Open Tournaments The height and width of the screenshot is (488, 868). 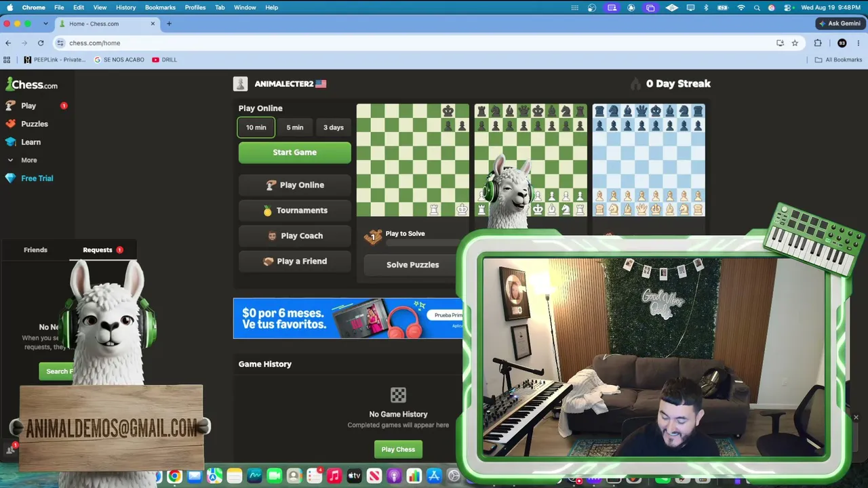tap(295, 211)
